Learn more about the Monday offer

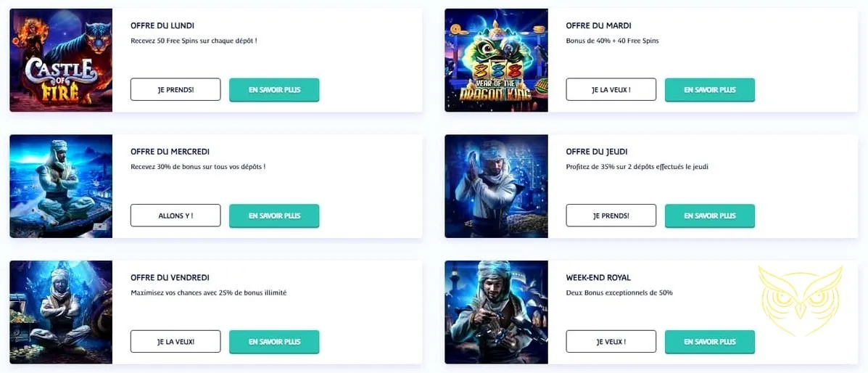pyautogui.click(x=274, y=90)
